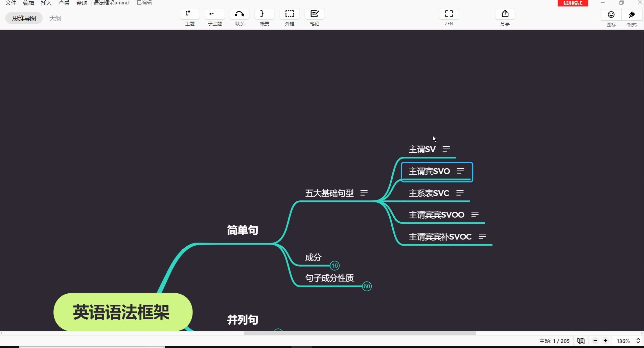
Task: Open the 插入 menu
Action: [x=46, y=3]
